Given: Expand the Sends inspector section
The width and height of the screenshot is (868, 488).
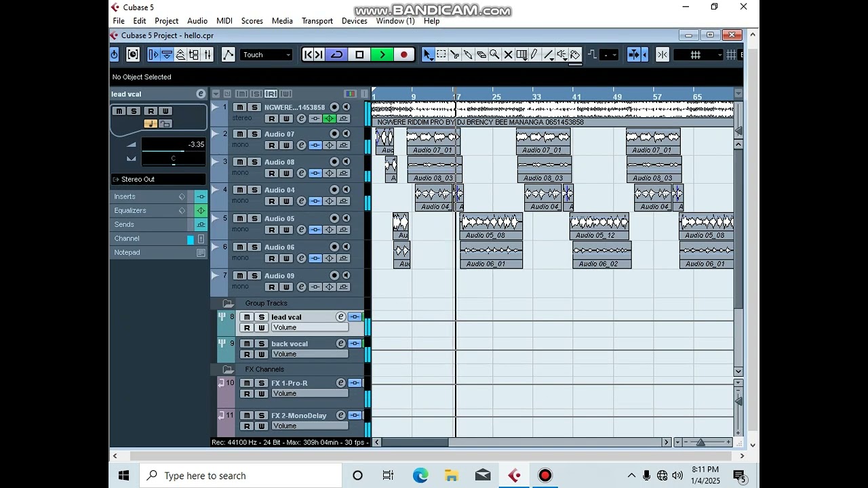Looking at the screenshot, I should coord(159,224).
